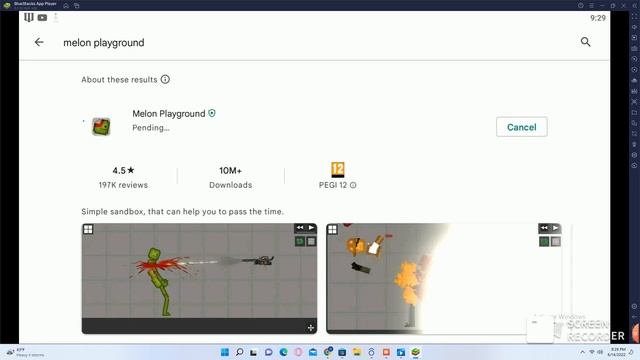Screen dimensions: 640x360
Task: Open the media folder icon in BlueStacks sidebar
Action: click(634, 112)
